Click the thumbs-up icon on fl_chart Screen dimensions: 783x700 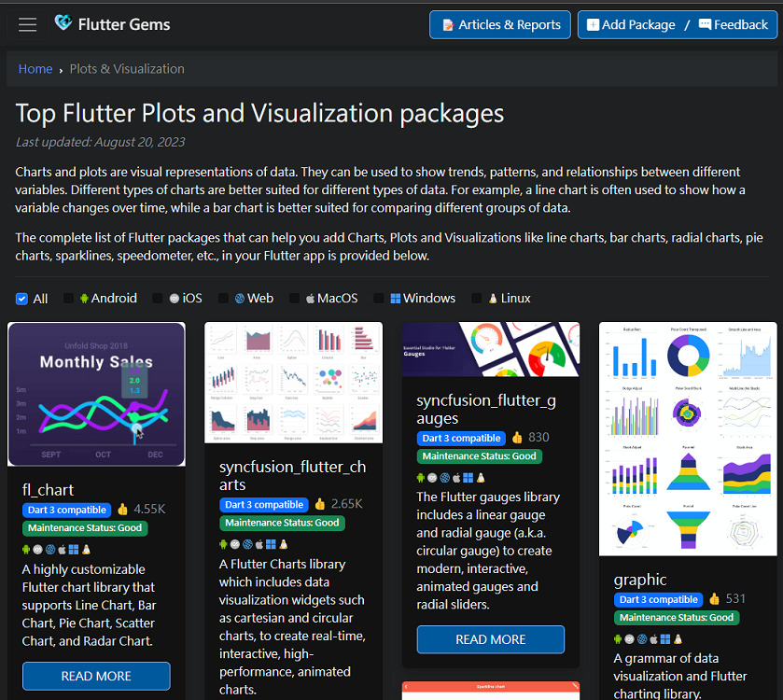click(123, 510)
